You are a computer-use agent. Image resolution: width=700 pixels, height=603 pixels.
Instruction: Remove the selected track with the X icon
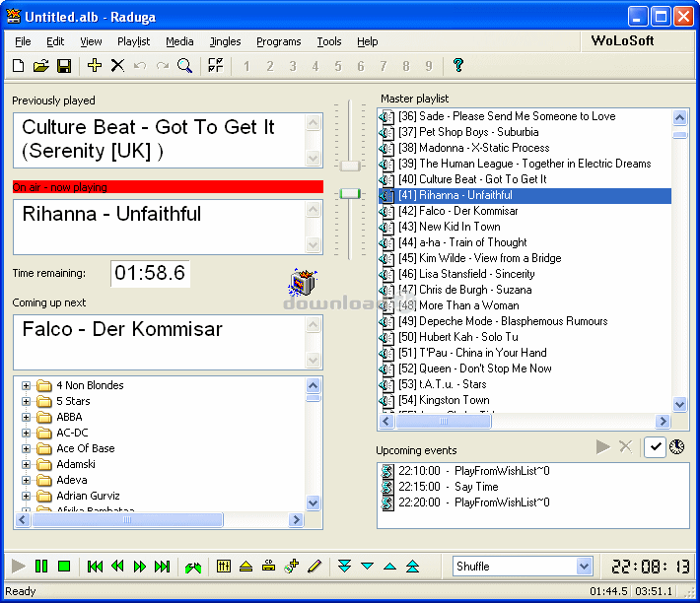coord(117,66)
